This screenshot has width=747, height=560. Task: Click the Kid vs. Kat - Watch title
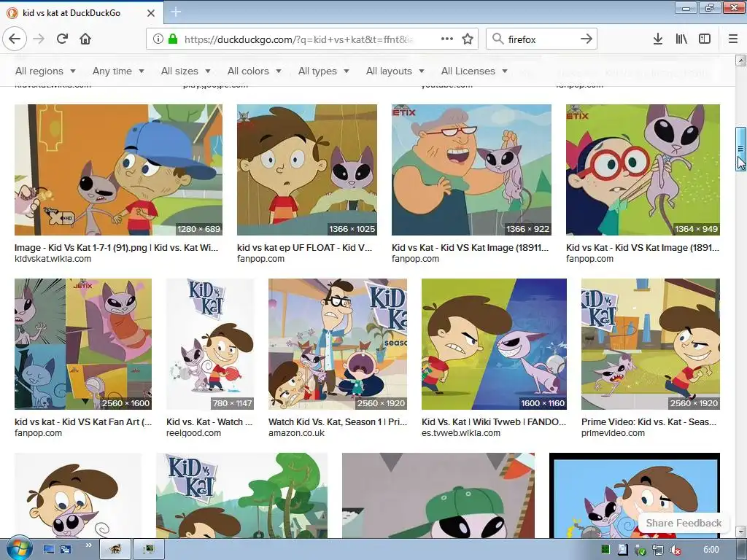point(209,422)
